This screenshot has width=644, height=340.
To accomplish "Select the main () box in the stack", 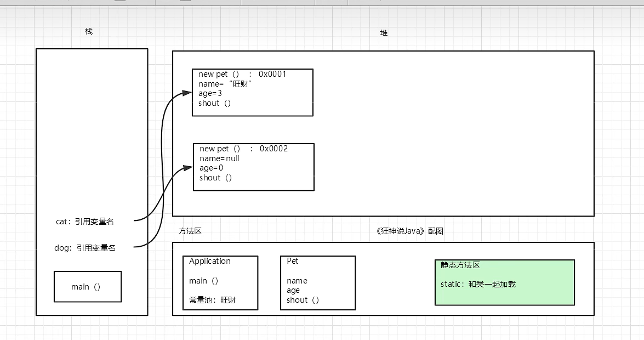I will click(x=88, y=287).
